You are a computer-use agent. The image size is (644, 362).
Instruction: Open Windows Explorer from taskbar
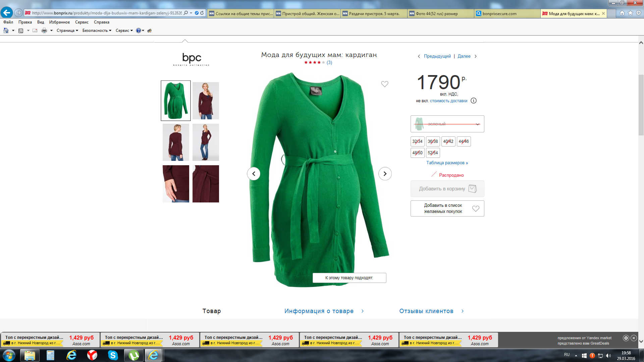tap(30, 355)
